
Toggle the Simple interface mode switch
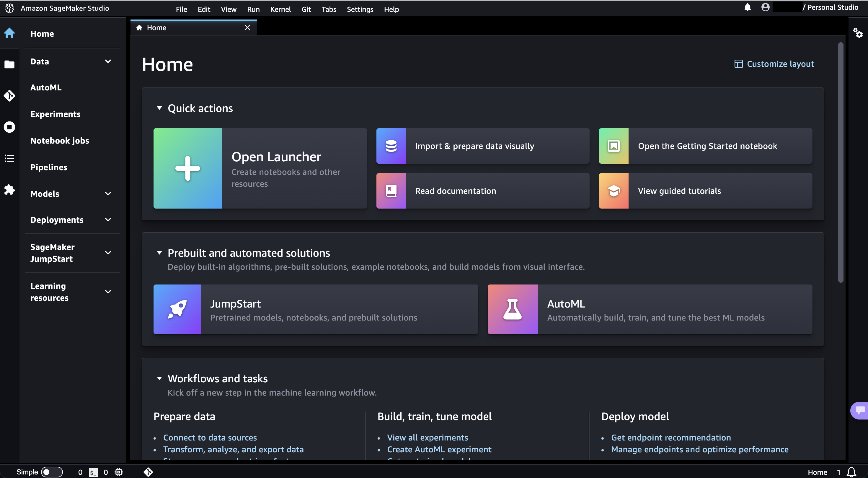coord(52,472)
